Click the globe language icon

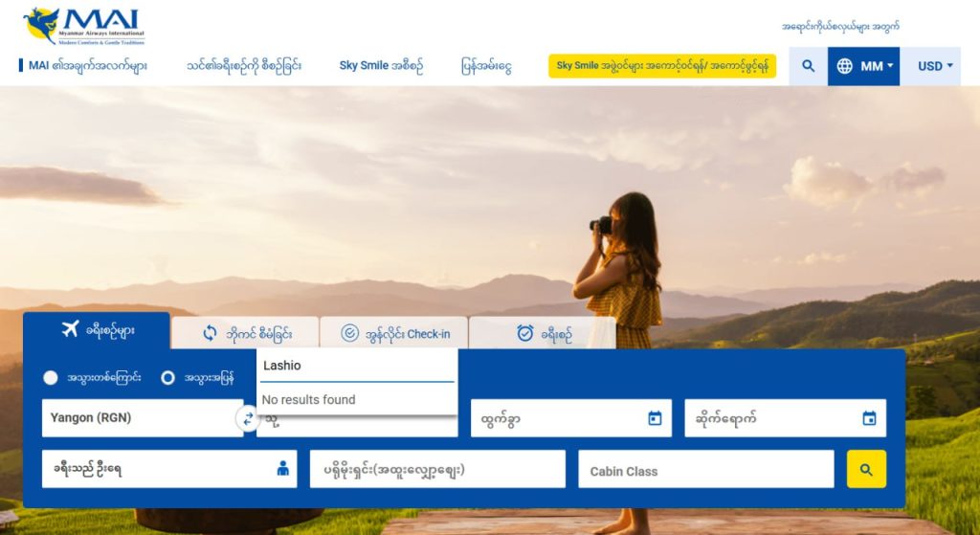[844, 66]
